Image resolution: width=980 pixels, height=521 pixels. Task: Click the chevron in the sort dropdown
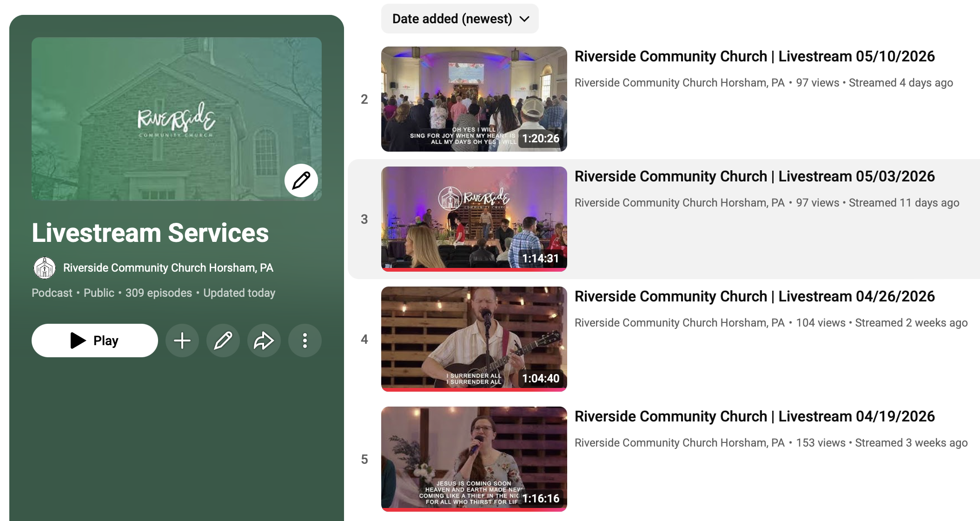(524, 19)
